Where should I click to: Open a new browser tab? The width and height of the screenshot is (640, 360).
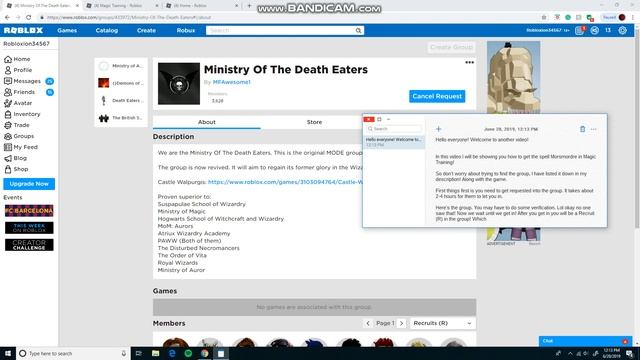(249, 6)
